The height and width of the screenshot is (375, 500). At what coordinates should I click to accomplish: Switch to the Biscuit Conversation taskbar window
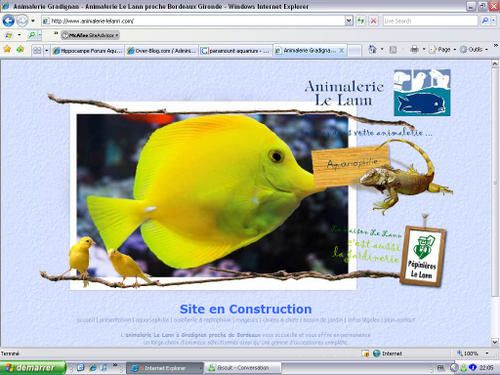click(x=243, y=368)
